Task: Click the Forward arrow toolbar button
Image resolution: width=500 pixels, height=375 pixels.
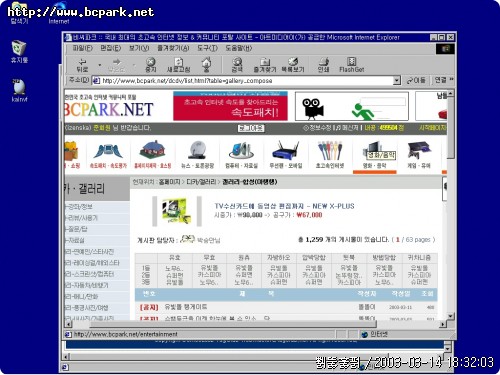Action: [x=116, y=65]
